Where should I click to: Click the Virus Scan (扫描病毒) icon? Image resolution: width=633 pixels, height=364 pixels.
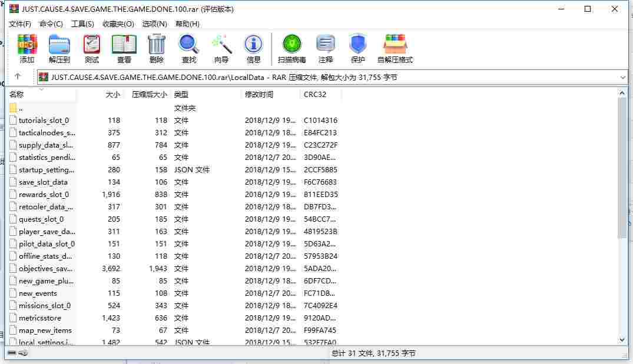click(292, 44)
